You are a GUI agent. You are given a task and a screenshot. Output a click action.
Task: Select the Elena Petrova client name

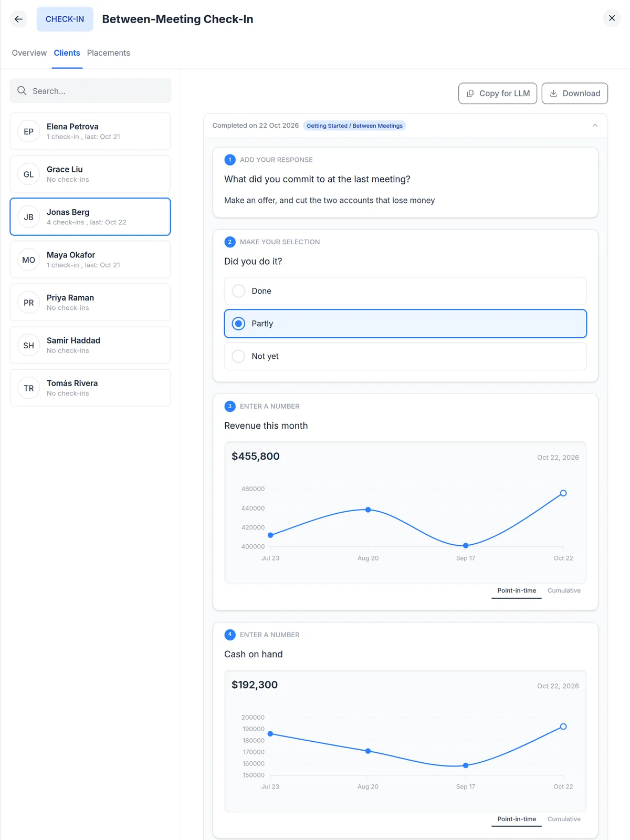point(72,127)
